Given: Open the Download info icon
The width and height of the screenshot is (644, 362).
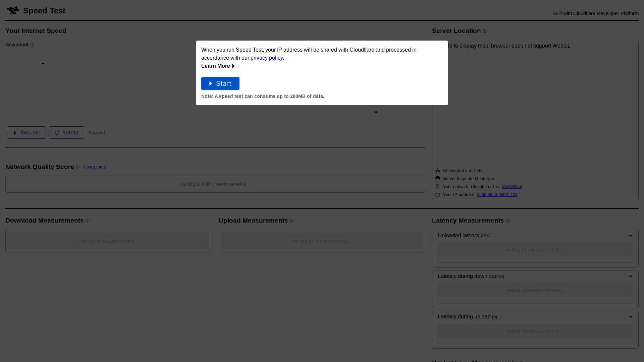Looking at the screenshot, I should pyautogui.click(x=32, y=45).
